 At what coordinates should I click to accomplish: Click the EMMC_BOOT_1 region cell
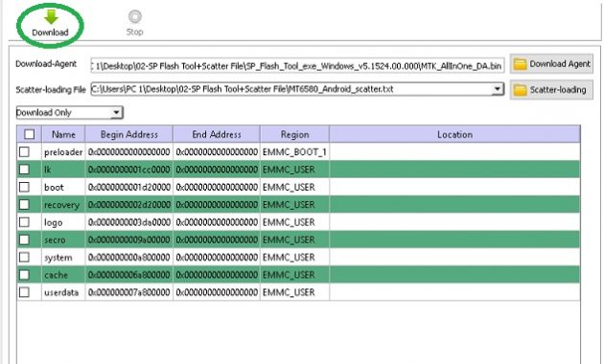(294, 152)
